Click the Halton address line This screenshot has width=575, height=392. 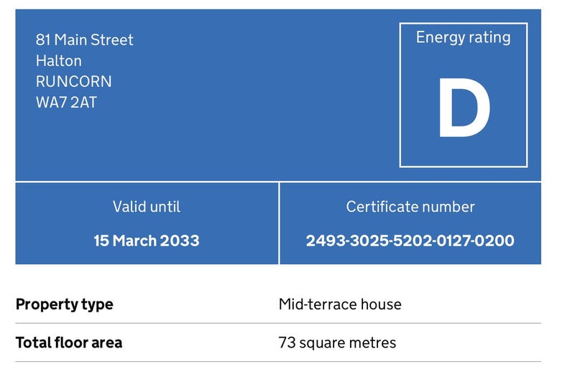click(59, 61)
